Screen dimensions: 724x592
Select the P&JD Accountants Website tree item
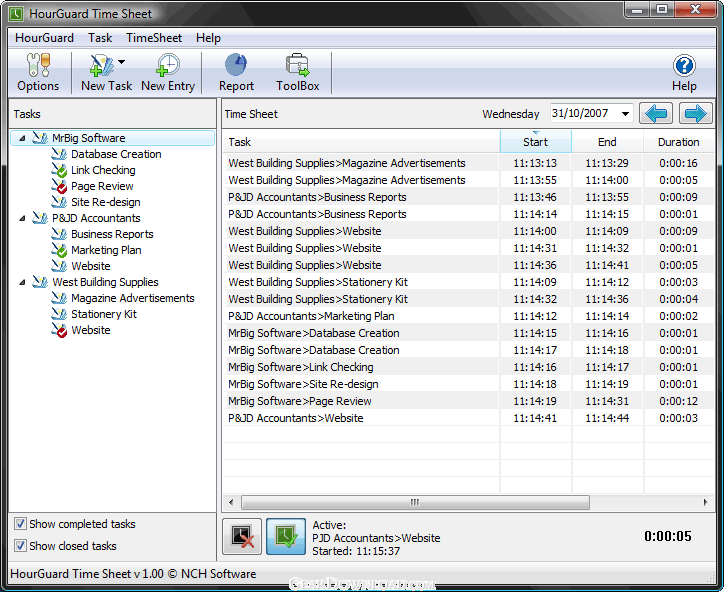(x=90, y=266)
